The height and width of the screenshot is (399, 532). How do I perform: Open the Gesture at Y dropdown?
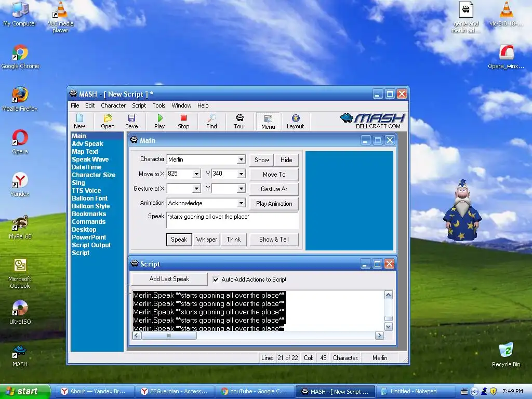241,189
